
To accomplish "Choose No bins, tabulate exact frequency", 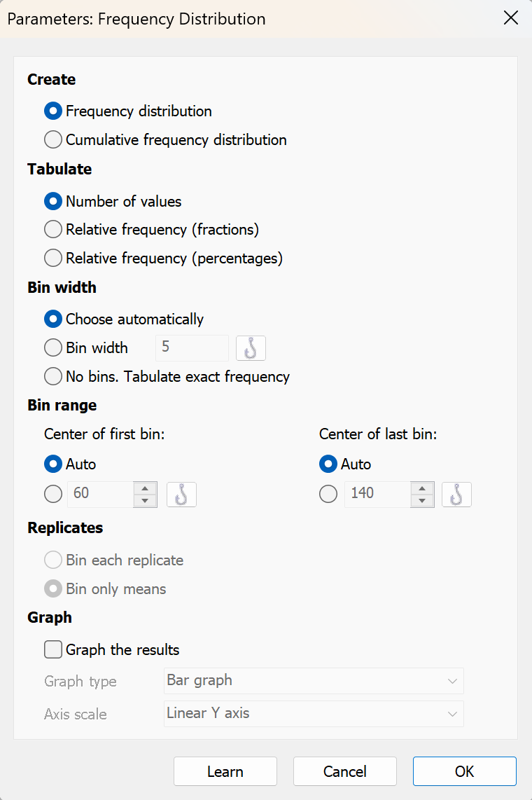I will 53,377.
